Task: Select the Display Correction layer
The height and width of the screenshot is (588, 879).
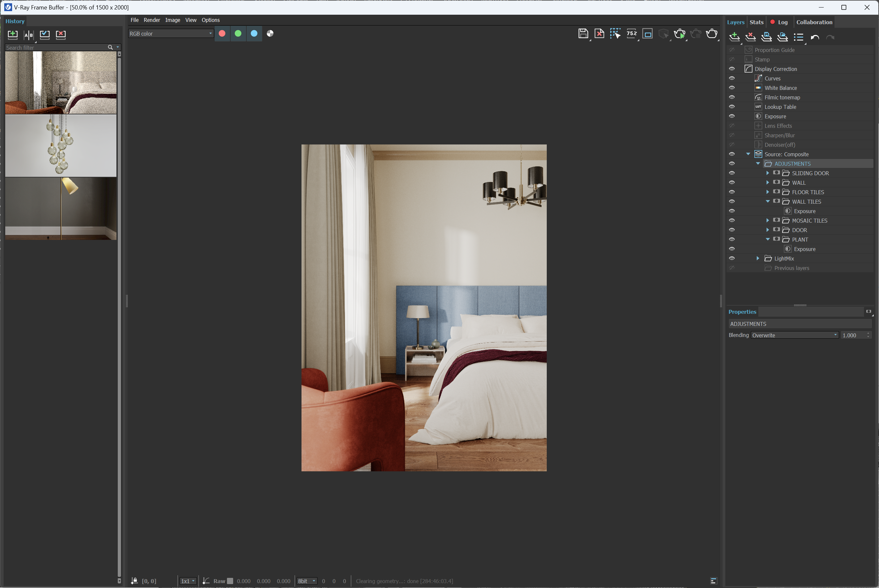Action: 775,69
